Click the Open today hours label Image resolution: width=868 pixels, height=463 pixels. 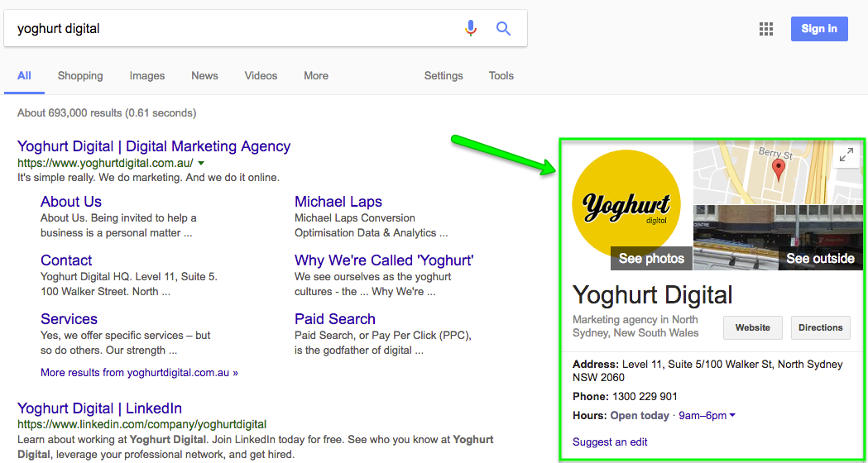[x=640, y=415]
